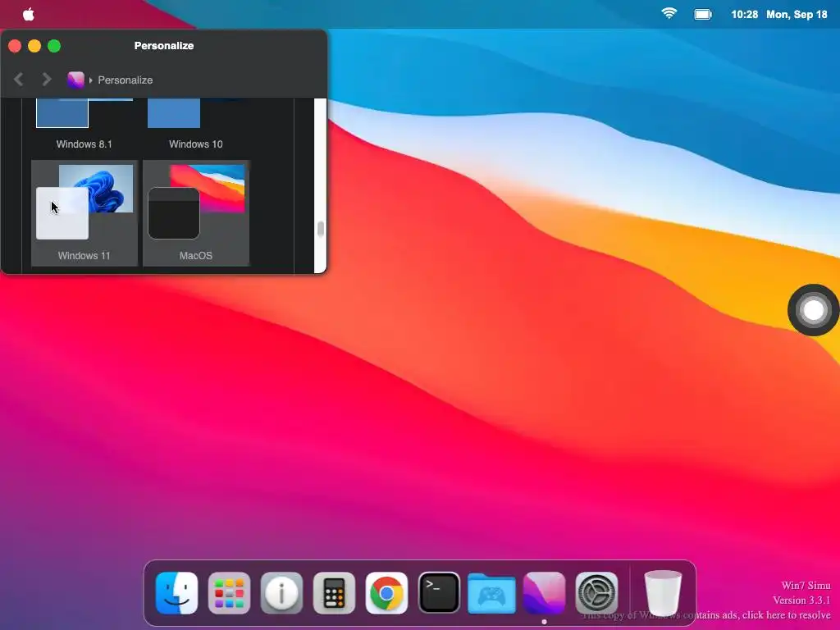Screen dimensions: 840x630
Task: Open System Preferences gear in dock
Action: pyautogui.click(x=596, y=593)
